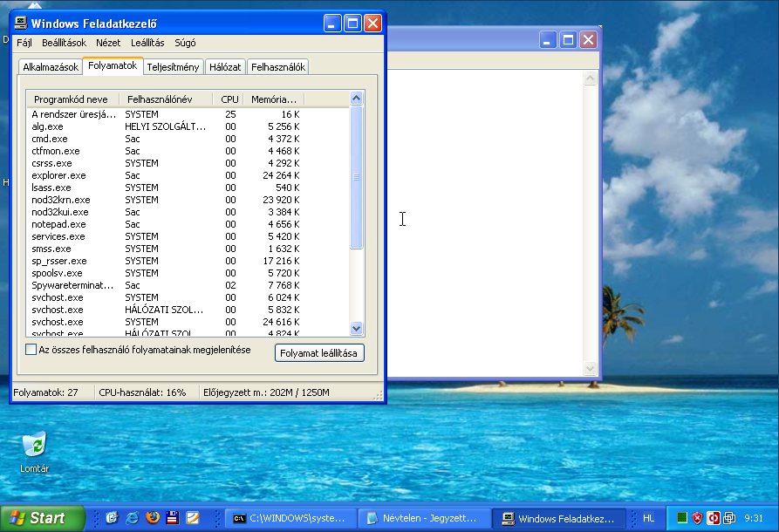Viewport: 779px width, 532px height.
Task: Click the process list scrollbar thumb
Action: pyautogui.click(x=356, y=177)
